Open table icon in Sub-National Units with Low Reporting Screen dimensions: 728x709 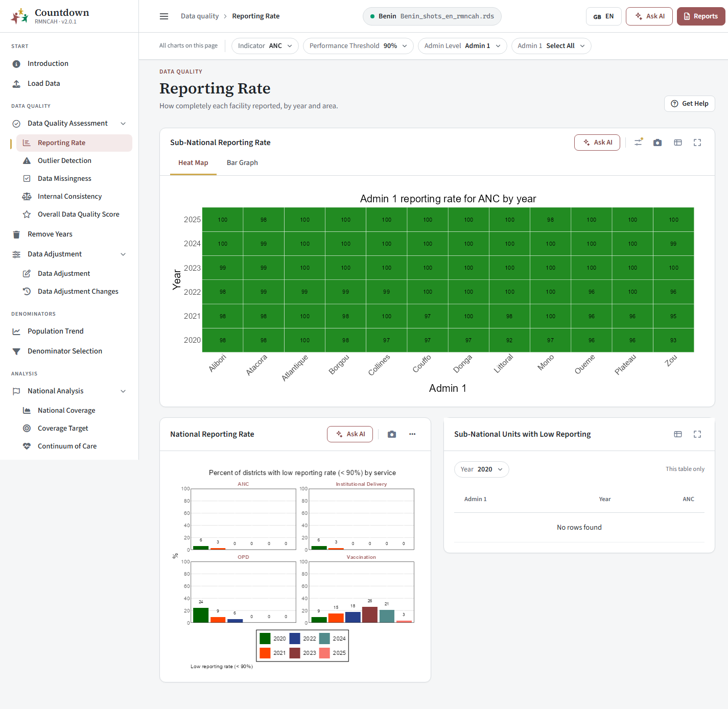(x=678, y=434)
